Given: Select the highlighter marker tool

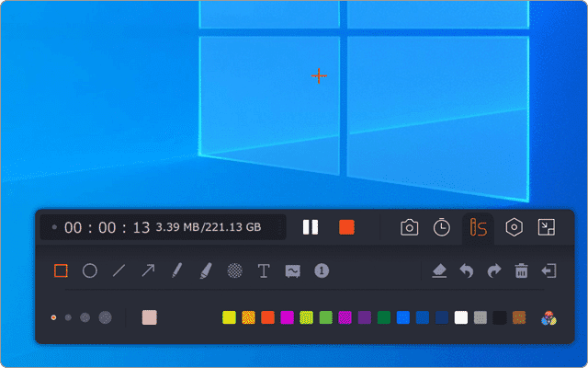Looking at the screenshot, I should tap(205, 270).
